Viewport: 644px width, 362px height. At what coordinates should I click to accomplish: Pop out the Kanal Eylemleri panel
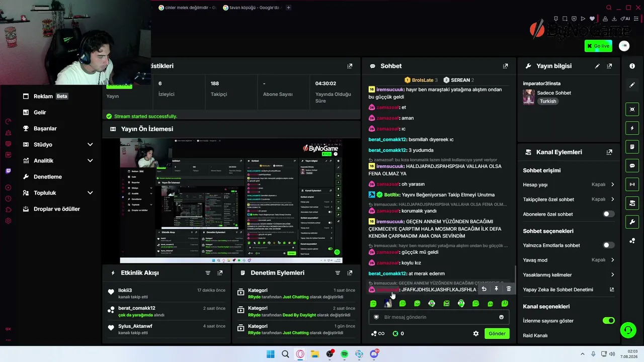[x=609, y=152]
